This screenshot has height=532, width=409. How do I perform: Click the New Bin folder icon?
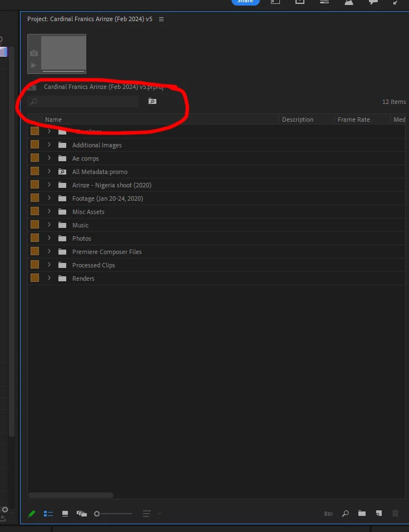coord(362,513)
